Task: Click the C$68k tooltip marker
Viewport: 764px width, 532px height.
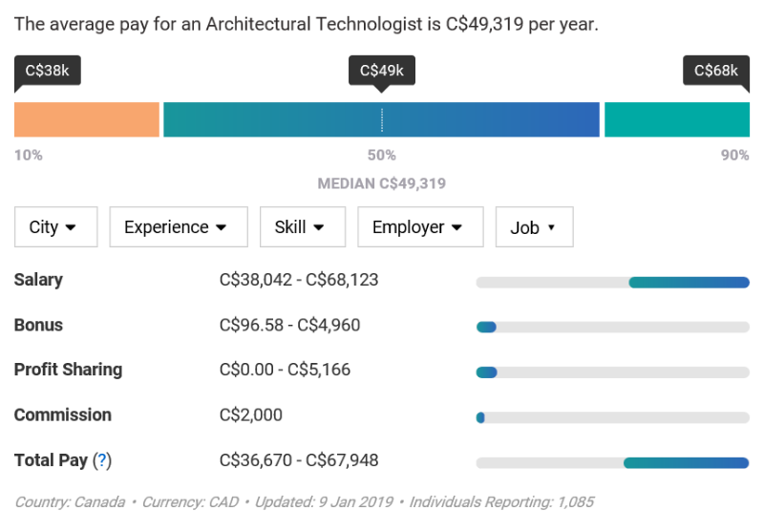Action: pyautogui.click(x=716, y=71)
